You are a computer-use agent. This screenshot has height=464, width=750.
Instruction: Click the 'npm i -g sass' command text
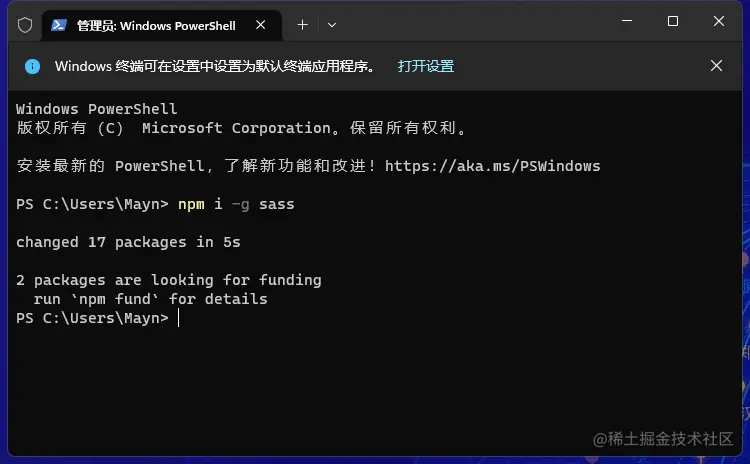coord(236,204)
